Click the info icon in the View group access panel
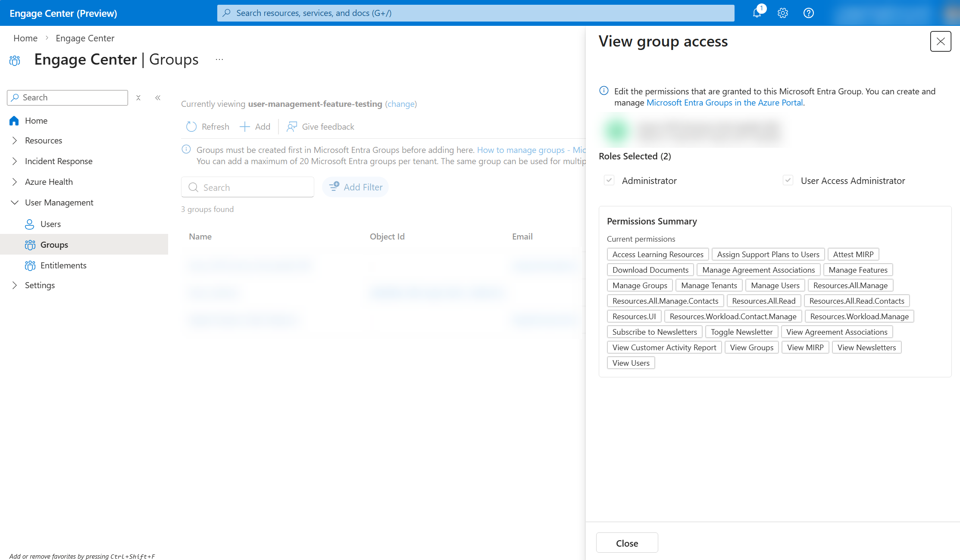960x560 pixels. [604, 91]
